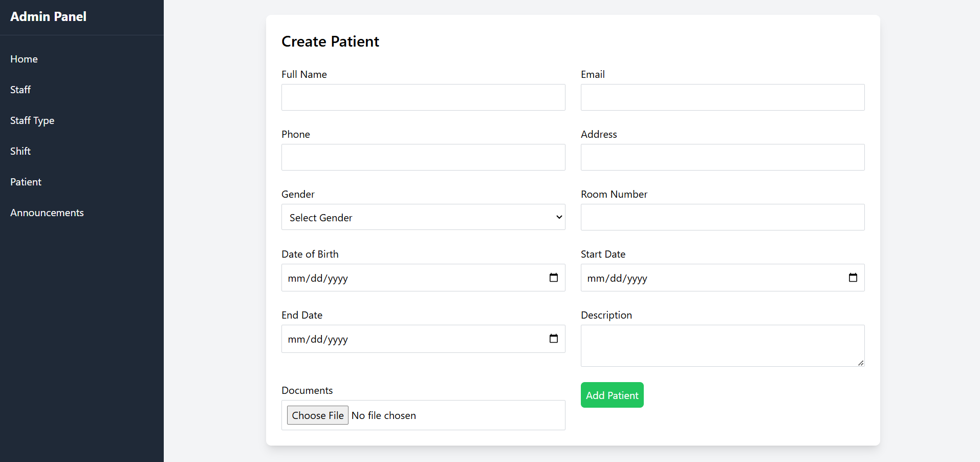The image size is (980, 462).
Task: Open the Date of Birth calendar picker icon
Action: click(x=553, y=278)
